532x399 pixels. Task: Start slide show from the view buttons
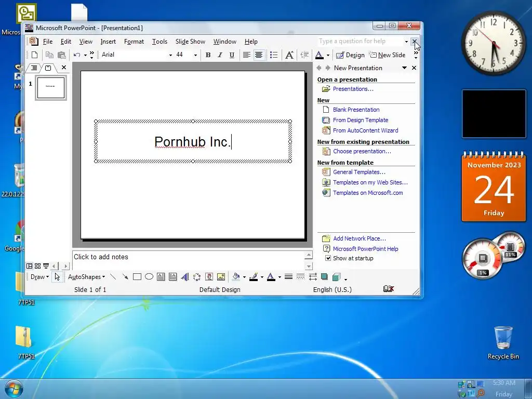46,266
